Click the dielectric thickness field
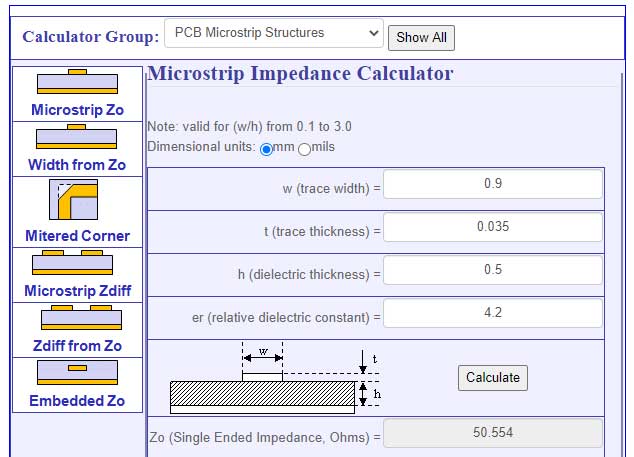This screenshot has width=634, height=457. (x=493, y=270)
